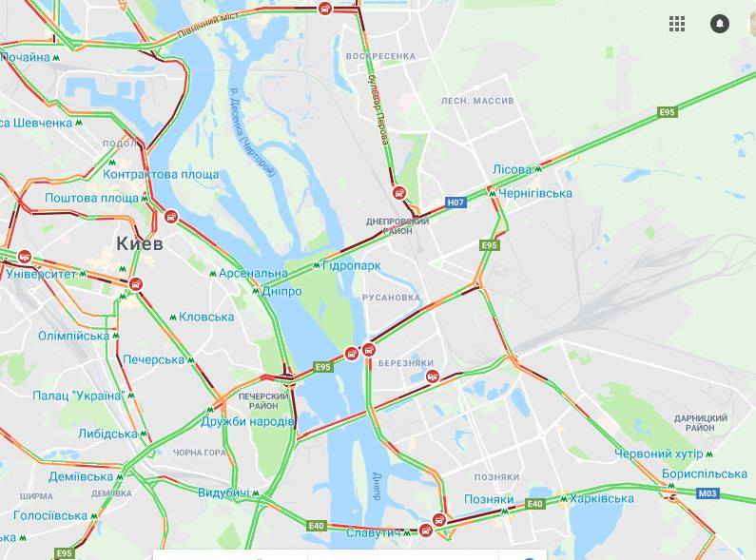Select the M03 road shield
The width and height of the screenshot is (756, 560).
tap(708, 493)
